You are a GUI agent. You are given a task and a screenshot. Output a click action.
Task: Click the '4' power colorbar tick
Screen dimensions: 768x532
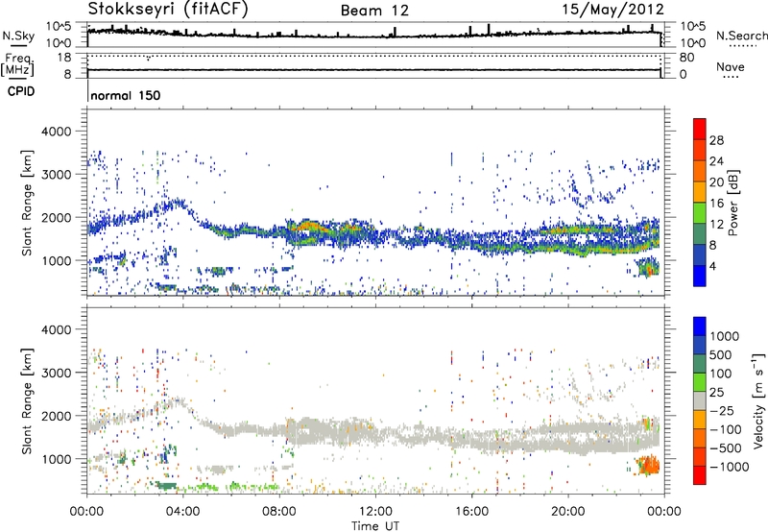[712, 267]
